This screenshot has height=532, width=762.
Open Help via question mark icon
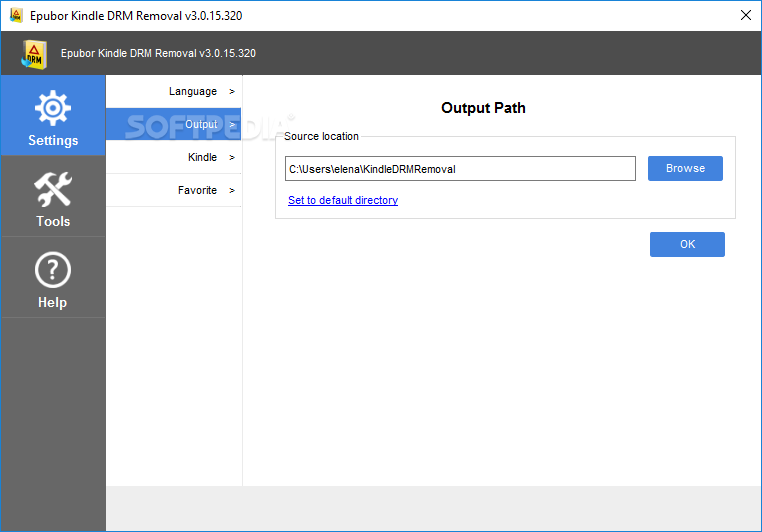click(52, 270)
